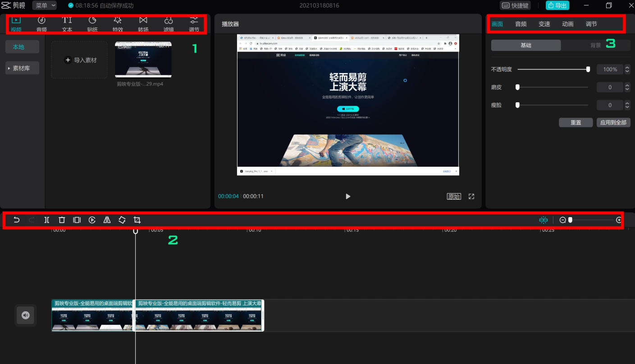Open the 菜单 dropdown menu

coord(44,5)
